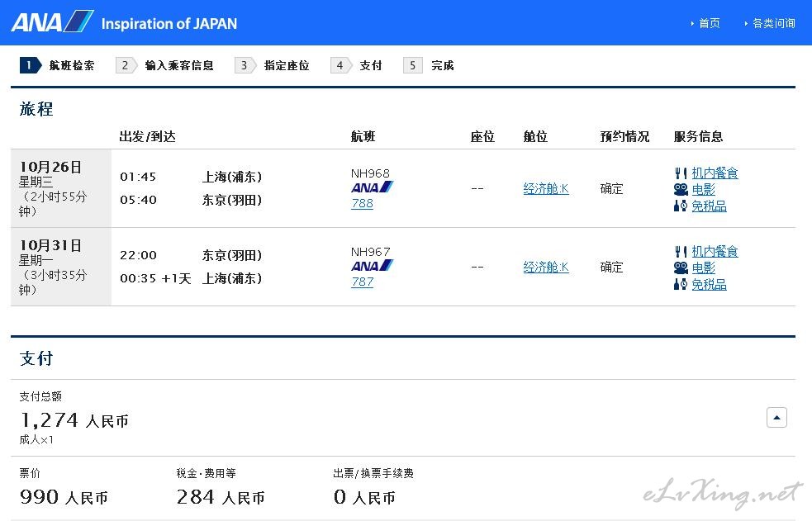Click the 10月26日 date cell

tap(61, 188)
